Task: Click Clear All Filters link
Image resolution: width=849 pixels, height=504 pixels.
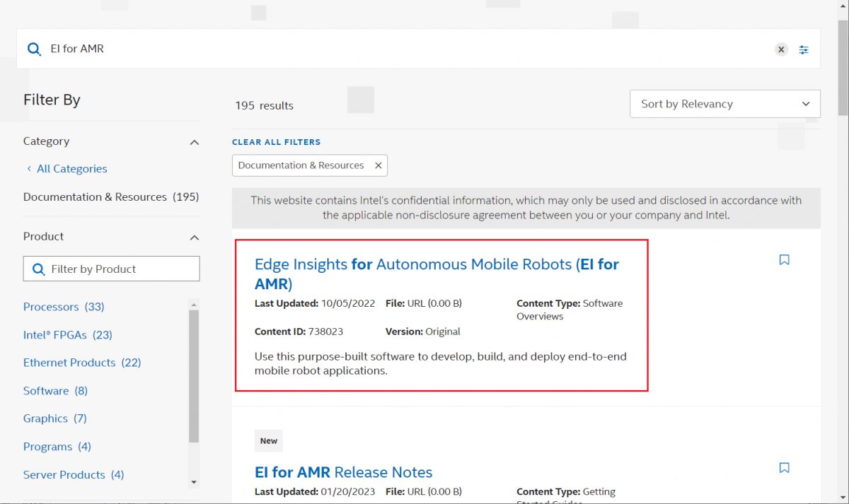Action: click(x=276, y=142)
